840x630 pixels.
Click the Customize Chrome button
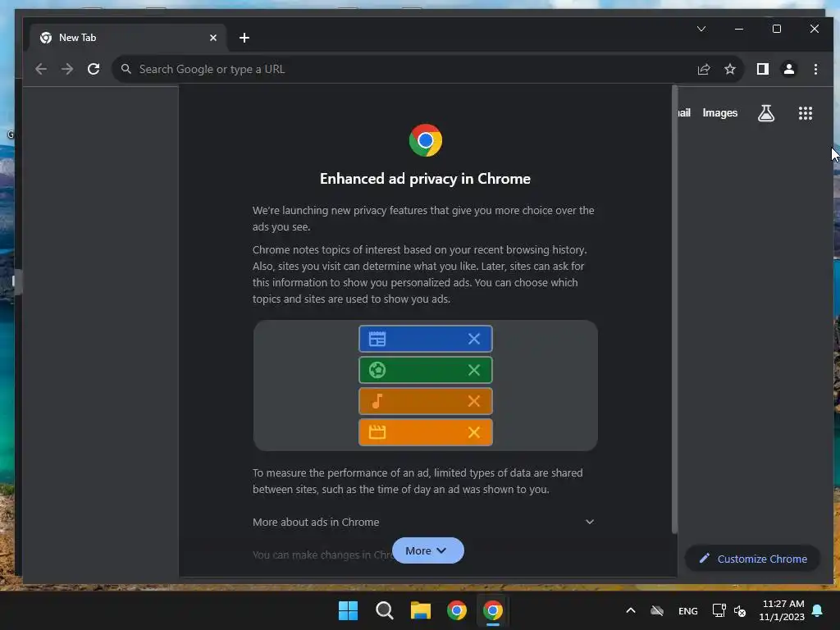753,559
